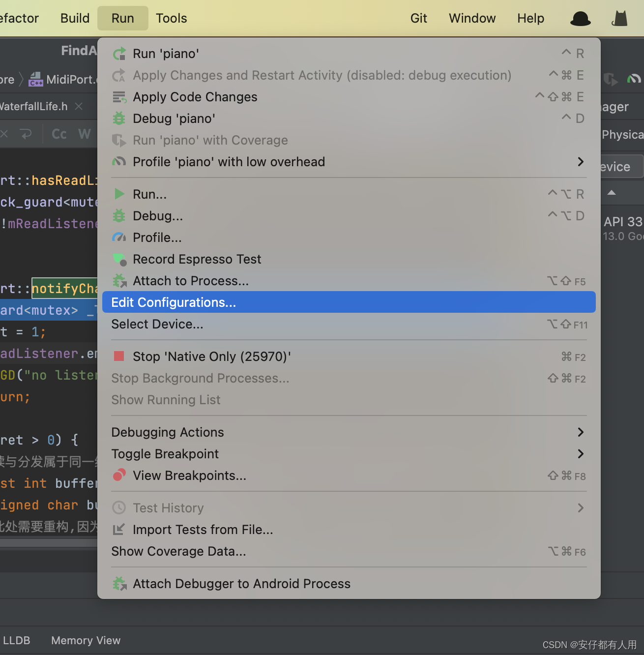Switch to the Memory View tab
The image size is (644, 655).
[86, 640]
